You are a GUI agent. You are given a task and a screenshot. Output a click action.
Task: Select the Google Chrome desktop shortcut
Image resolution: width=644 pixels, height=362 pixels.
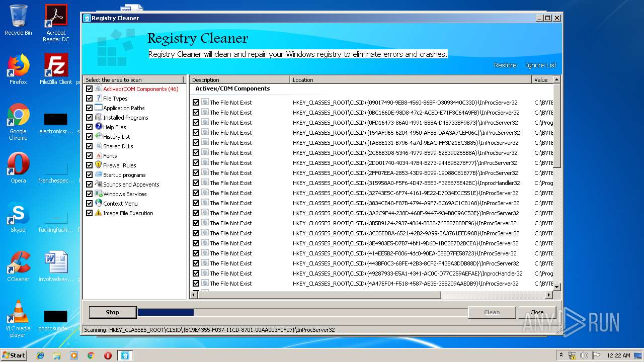click(x=18, y=122)
